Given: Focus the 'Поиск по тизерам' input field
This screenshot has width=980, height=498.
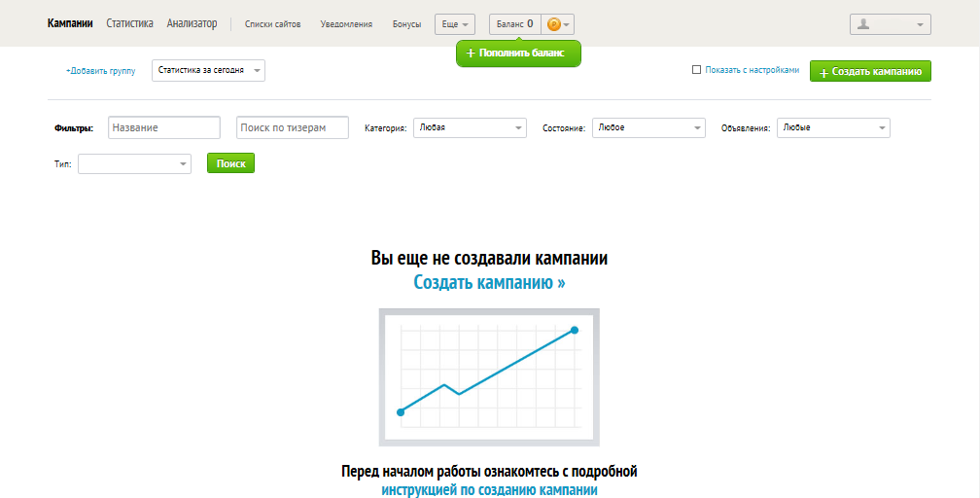Looking at the screenshot, I should pos(293,127).
